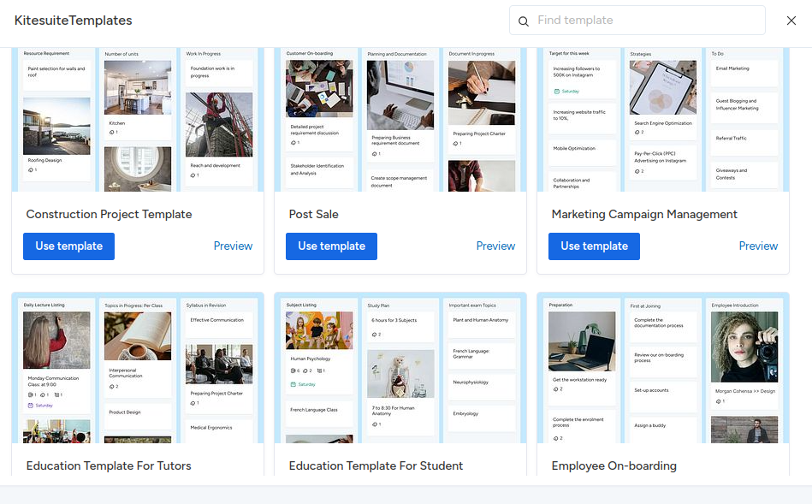Use the Marketing Campaign Management template
The width and height of the screenshot is (812, 504).
[594, 246]
